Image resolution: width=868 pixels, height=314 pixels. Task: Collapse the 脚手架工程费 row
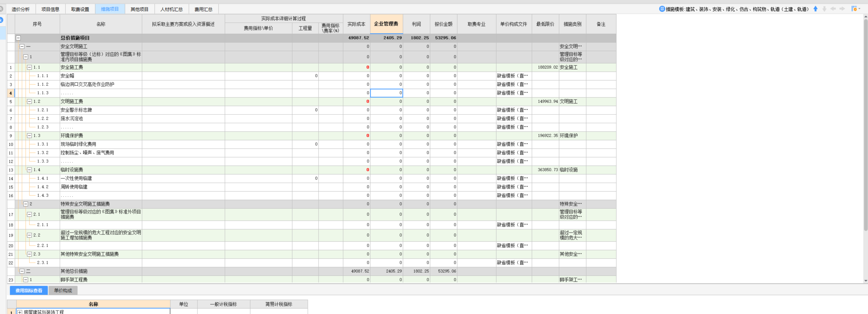point(26,280)
